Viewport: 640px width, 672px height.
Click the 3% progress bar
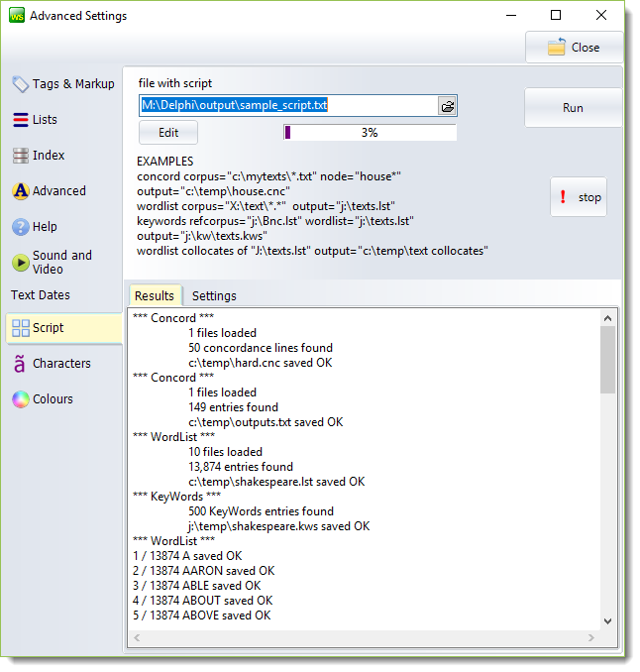tap(370, 133)
